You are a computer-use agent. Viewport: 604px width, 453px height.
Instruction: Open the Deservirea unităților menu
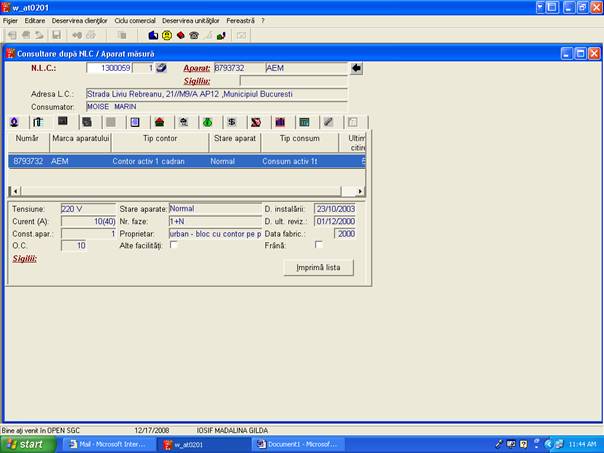[191, 21]
